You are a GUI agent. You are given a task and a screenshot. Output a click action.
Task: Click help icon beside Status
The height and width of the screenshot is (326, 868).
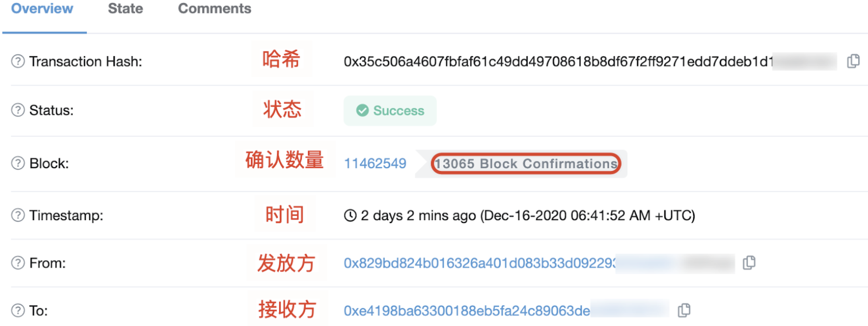click(18, 110)
